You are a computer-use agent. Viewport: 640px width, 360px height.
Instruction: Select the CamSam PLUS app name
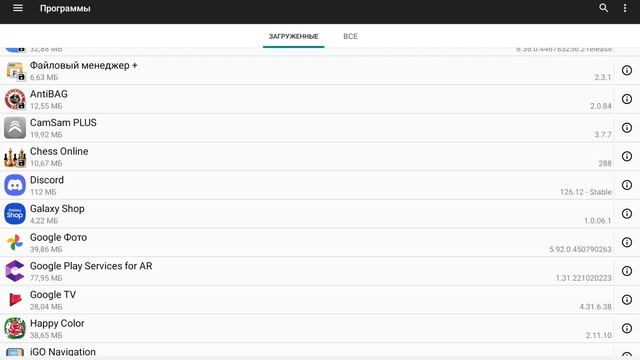(63, 122)
